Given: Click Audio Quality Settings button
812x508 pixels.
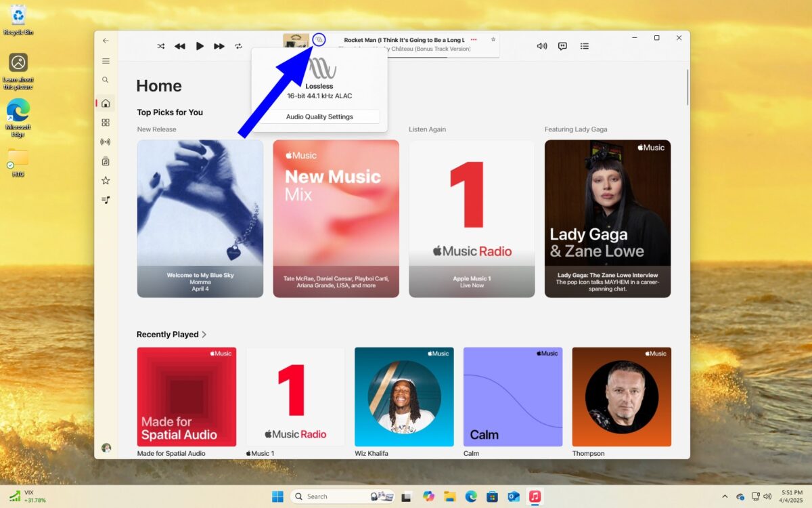Looking at the screenshot, I should tap(319, 117).
